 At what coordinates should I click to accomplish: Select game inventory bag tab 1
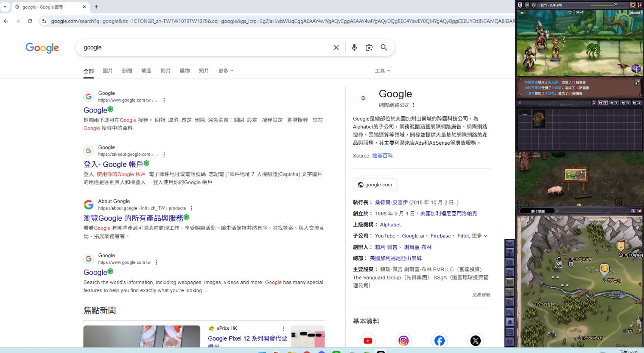(603, 103)
